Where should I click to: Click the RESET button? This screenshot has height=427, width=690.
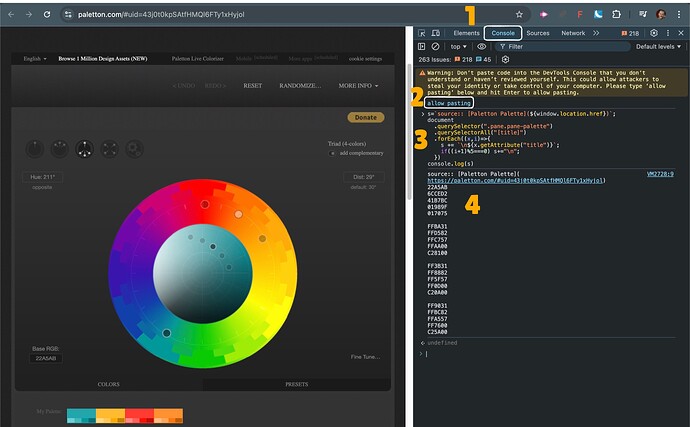[253, 85]
